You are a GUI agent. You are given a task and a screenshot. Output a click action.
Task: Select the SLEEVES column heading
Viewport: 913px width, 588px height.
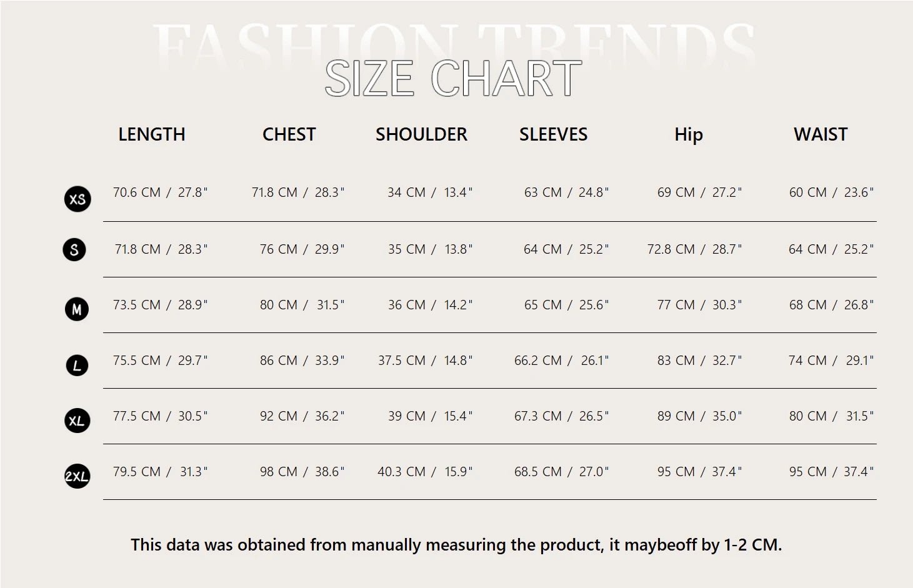point(553,134)
